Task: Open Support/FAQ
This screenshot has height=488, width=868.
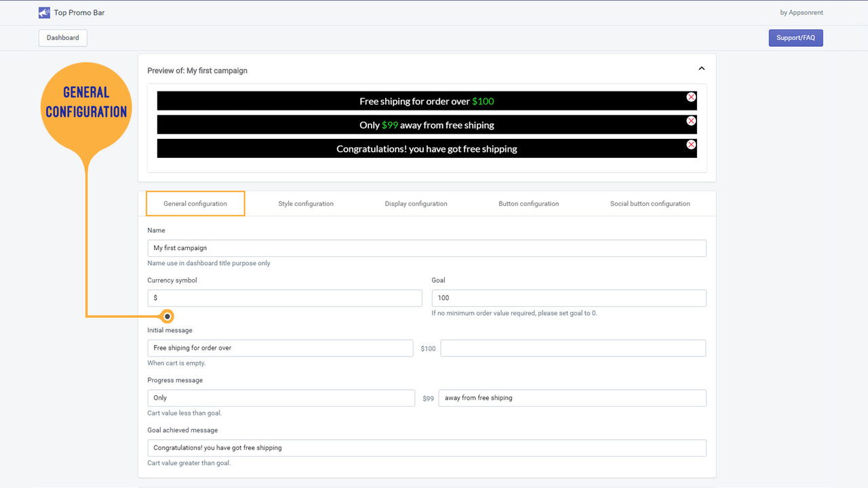Action: (x=796, y=38)
